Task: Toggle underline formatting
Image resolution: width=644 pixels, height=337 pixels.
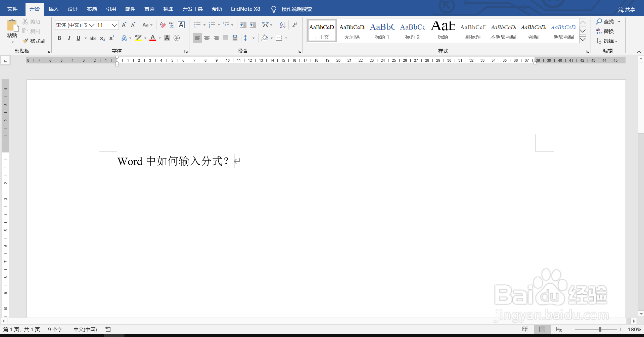Action: pyautogui.click(x=78, y=38)
